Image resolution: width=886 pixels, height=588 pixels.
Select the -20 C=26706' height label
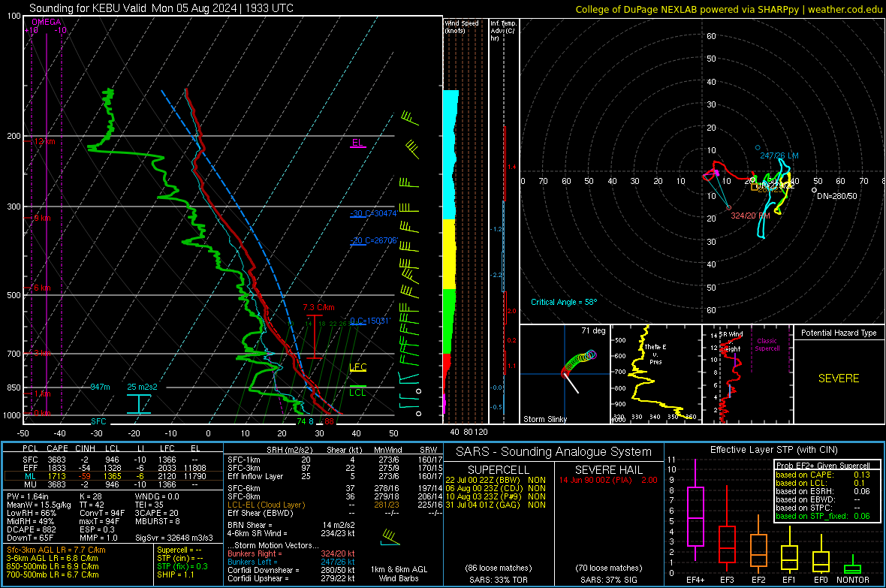pyautogui.click(x=374, y=240)
